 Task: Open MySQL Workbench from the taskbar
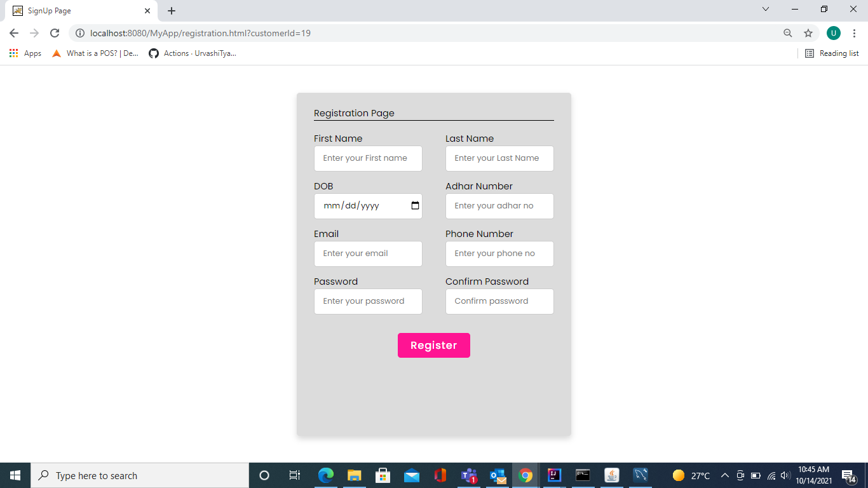click(x=641, y=475)
